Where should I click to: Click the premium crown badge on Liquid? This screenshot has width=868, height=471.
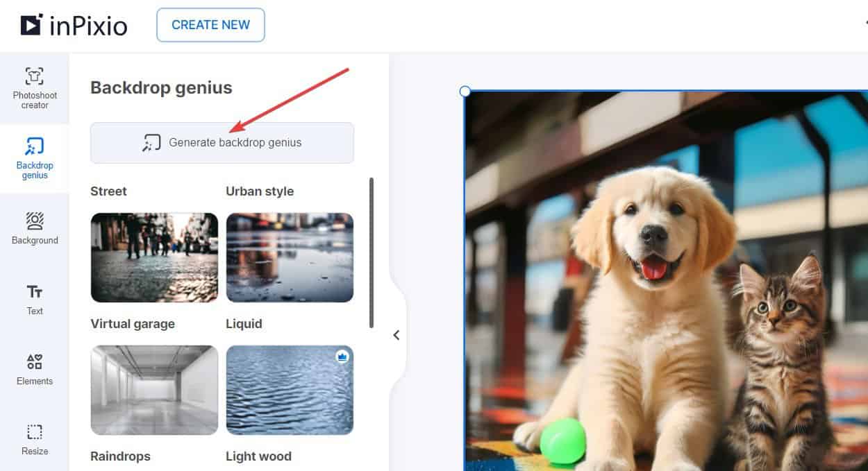coord(342,357)
